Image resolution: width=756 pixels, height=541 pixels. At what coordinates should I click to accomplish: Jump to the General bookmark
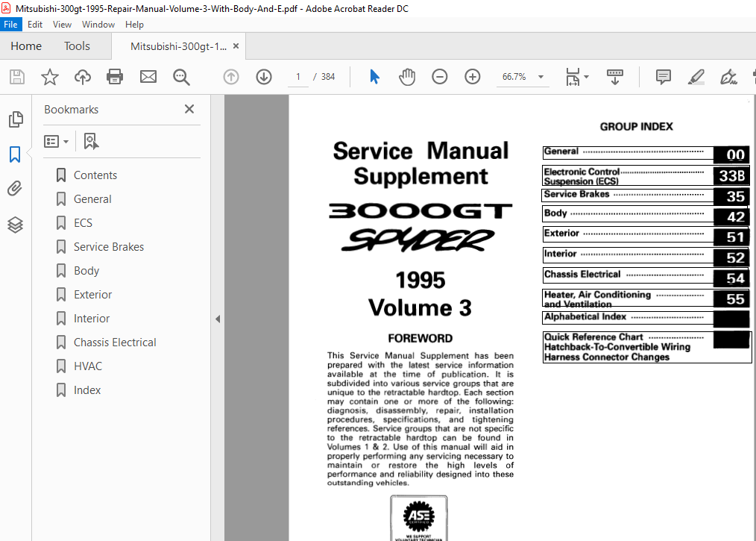tap(92, 198)
